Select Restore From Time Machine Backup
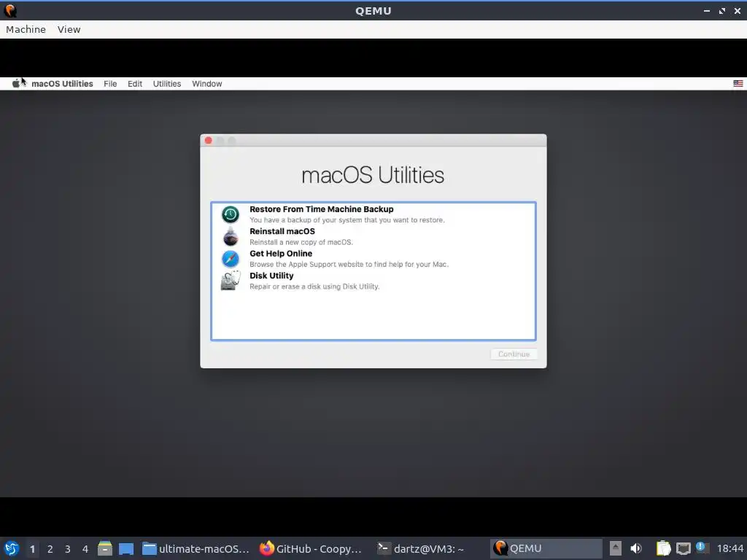The image size is (747, 560). click(x=373, y=214)
